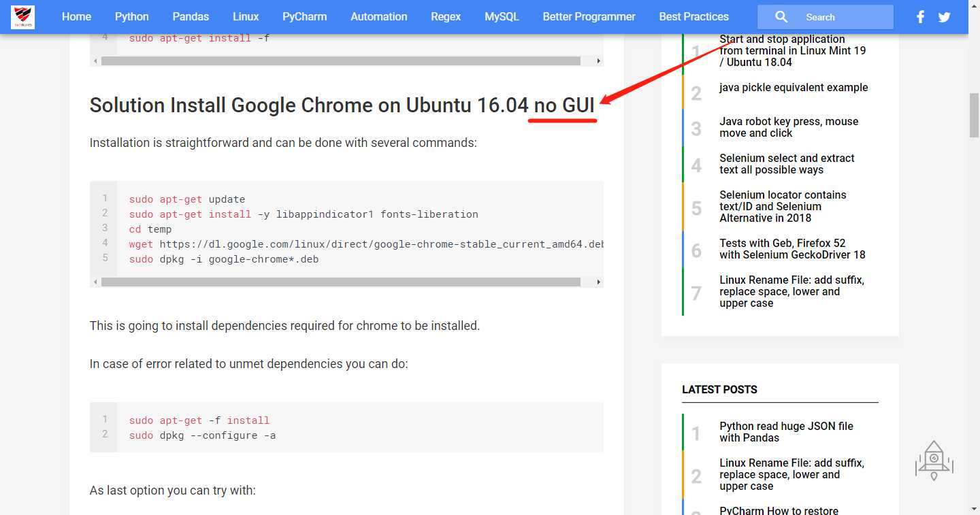Click 'sudo apt-get -f install' code line
Viewport: 980px width, 515px height.
199,420
